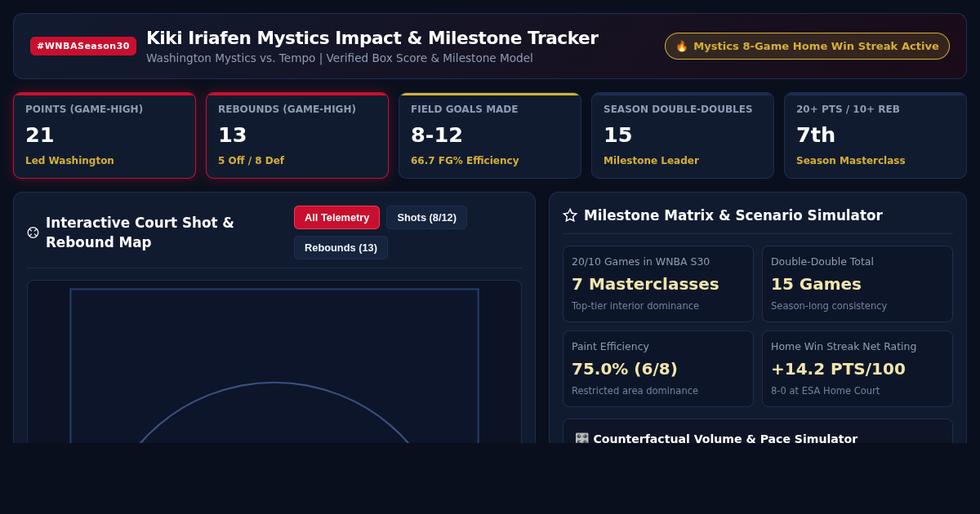The image size is (980, 514).
Task: Click the Led Washington label
Action: [69, 161]
